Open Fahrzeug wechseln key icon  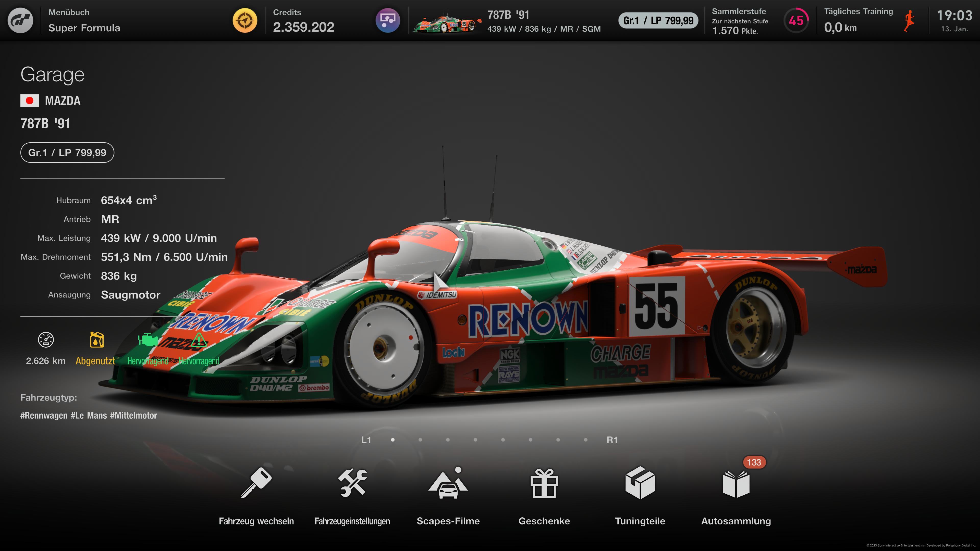point(256,483)
